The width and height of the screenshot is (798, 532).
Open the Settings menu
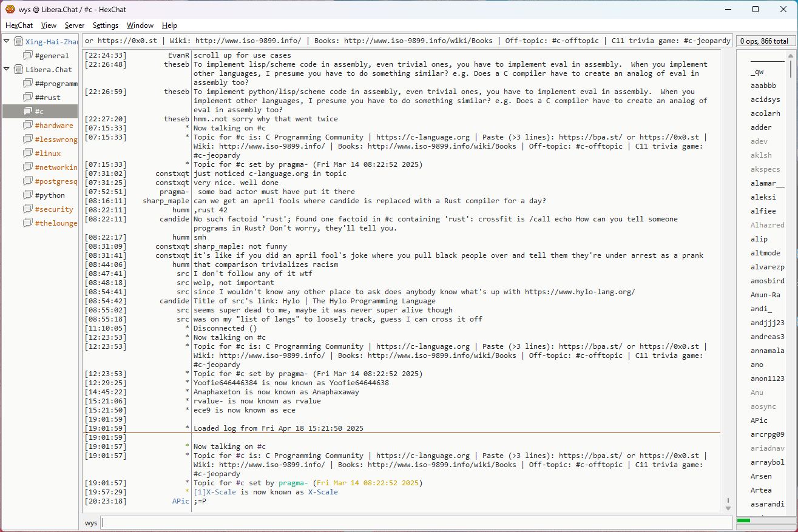point(106,25)
